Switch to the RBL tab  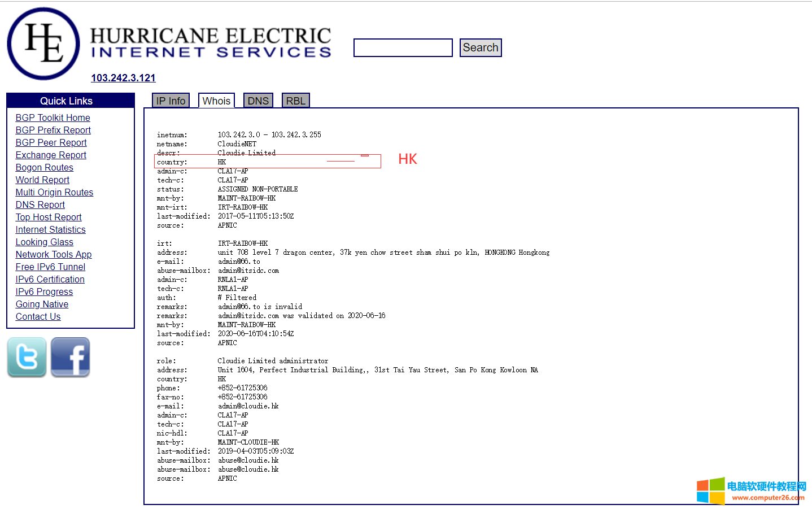click(295, 101)
